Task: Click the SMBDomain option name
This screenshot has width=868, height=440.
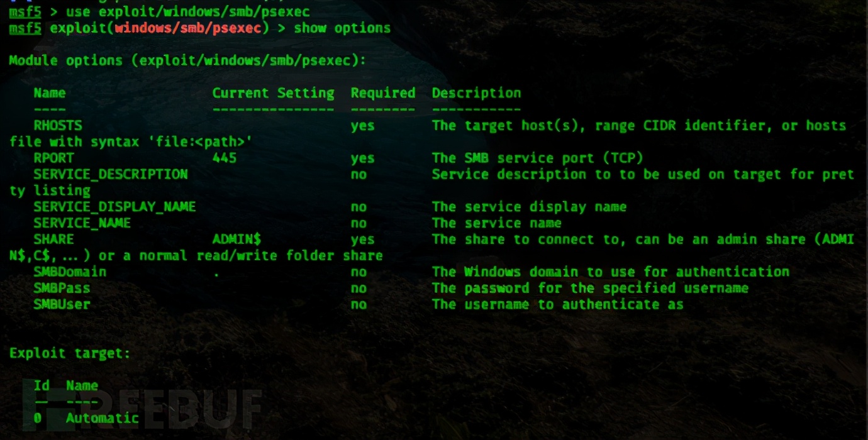Action: click(70, 272)
